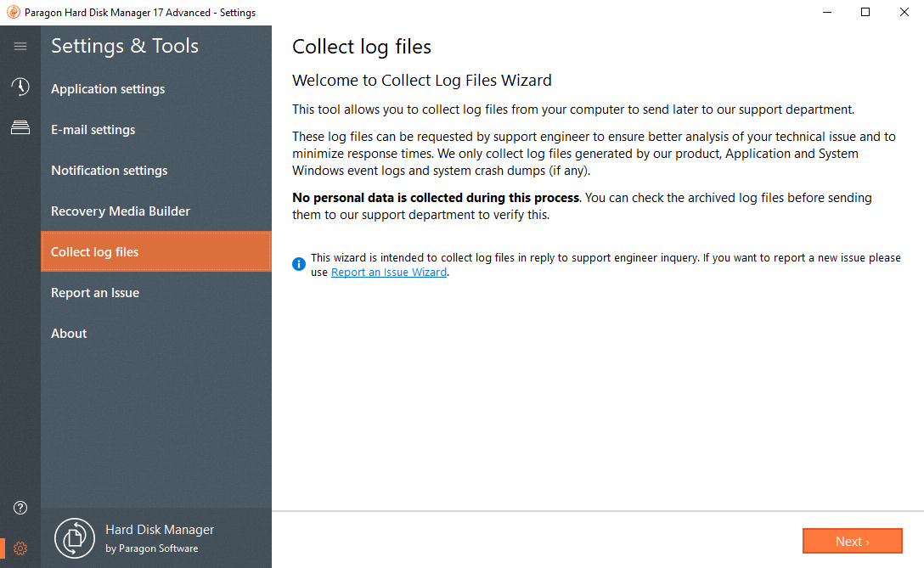The width and height of the screenshot is (924, 568).
Task: Select Notification settings
Action: (109, 170)
